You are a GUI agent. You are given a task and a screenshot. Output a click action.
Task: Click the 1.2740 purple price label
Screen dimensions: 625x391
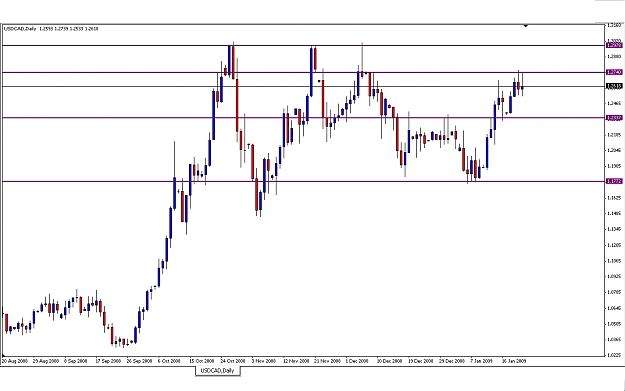tap(614, 72)
